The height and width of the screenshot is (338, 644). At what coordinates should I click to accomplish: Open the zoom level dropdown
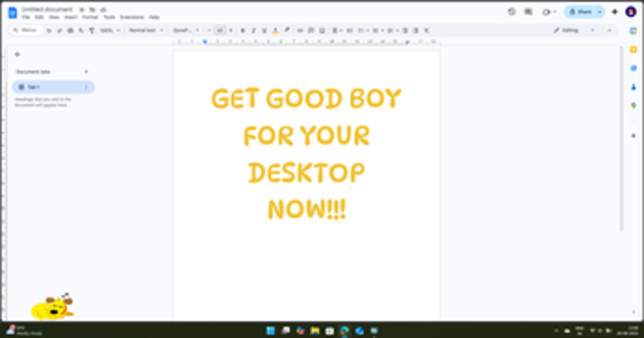[x=110, y=31]
